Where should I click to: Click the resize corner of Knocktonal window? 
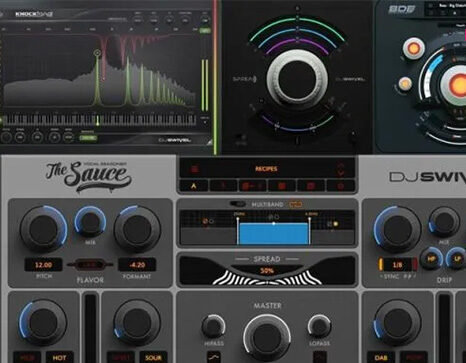click(x=209, y=142)
